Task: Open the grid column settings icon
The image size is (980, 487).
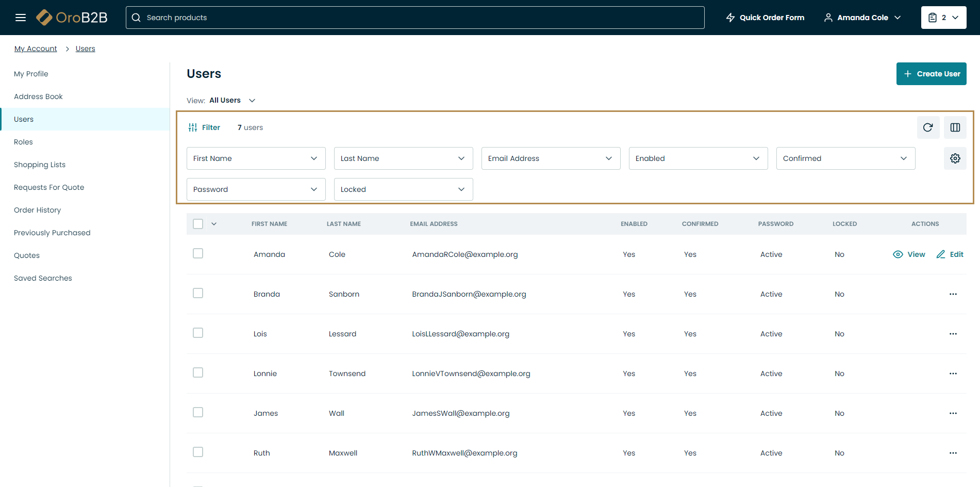Action: 955,127
